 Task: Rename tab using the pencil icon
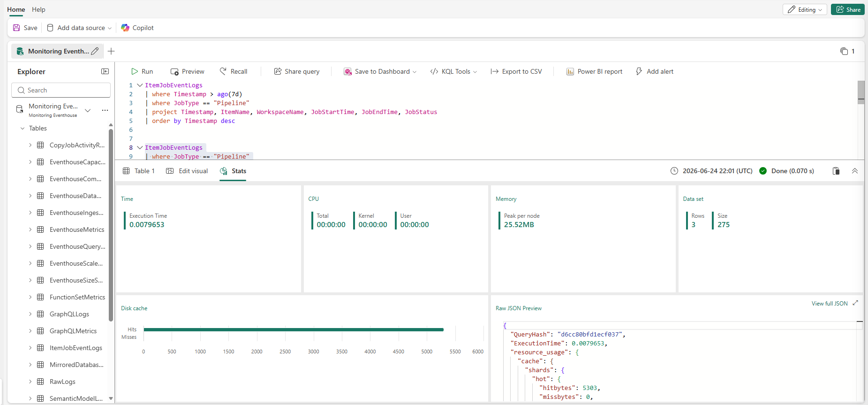(95, 51)
